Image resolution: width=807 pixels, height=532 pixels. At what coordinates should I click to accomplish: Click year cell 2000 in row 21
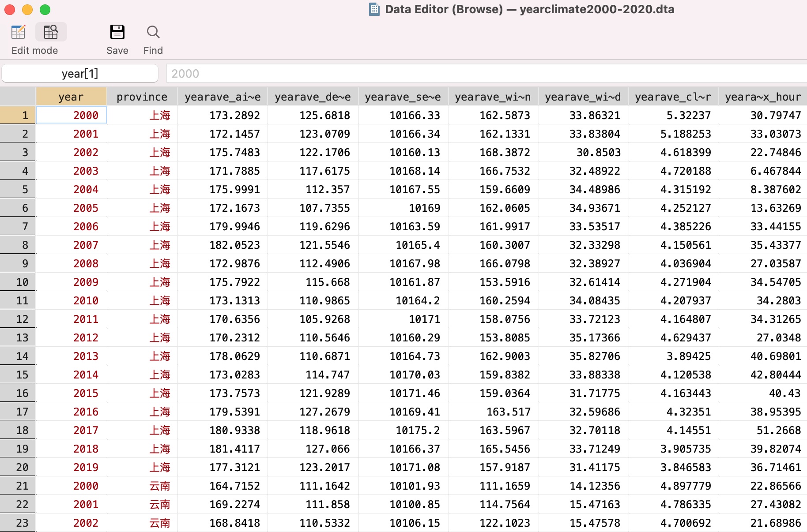click(71, 486)
